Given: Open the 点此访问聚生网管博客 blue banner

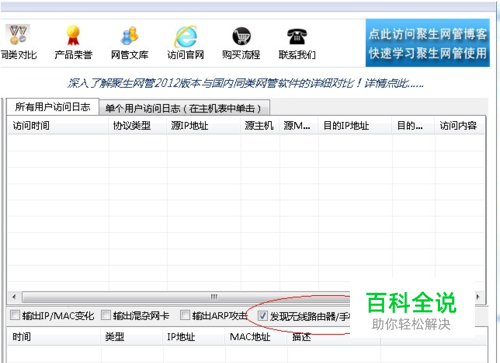Looking at the screenshot, I should pyautogui.click(x=428, y=43).
